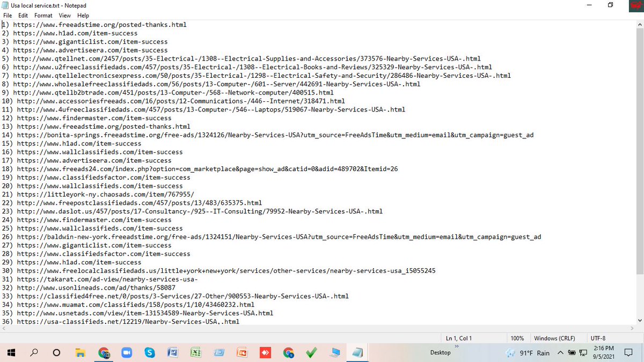This screenshot has width=644, height=362.
Task: Click line 11 4ufreeclassifiedads URL
Action: [211, 110]
